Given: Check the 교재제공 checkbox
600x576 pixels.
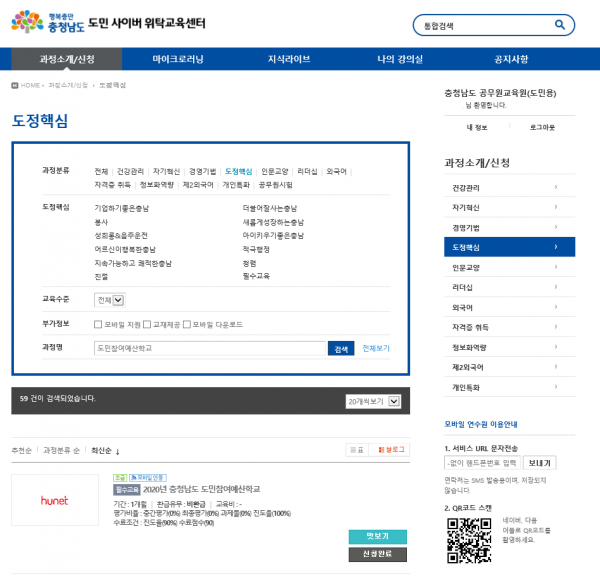Looking at the screenshot, I should click(146, 325).
